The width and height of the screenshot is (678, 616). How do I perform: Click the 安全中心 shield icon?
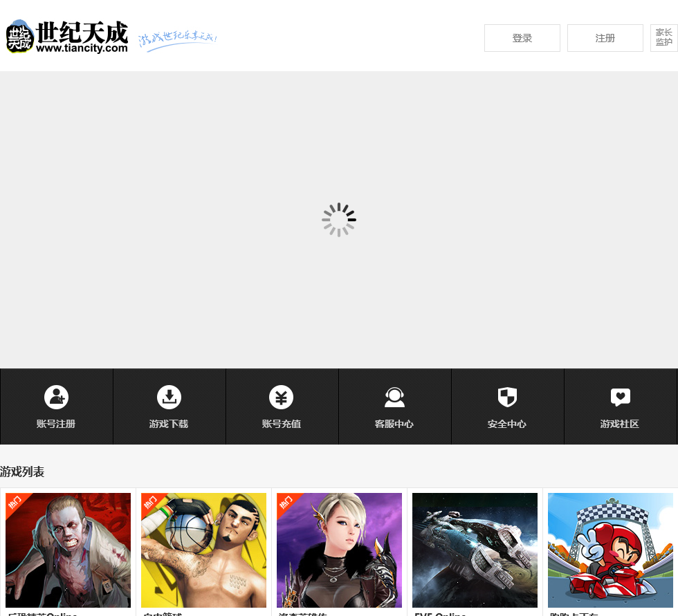[x=507, y=397]
